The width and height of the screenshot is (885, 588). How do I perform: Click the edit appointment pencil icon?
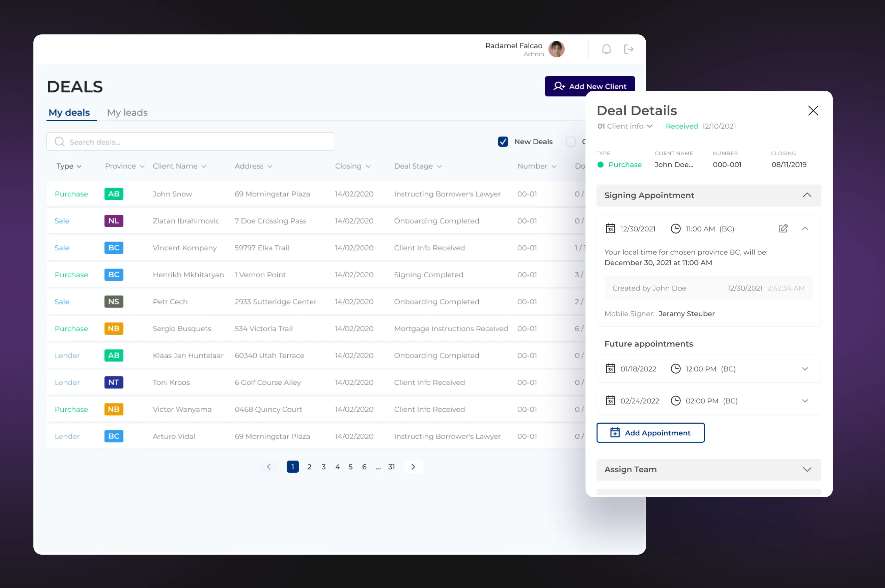(783, 228)
